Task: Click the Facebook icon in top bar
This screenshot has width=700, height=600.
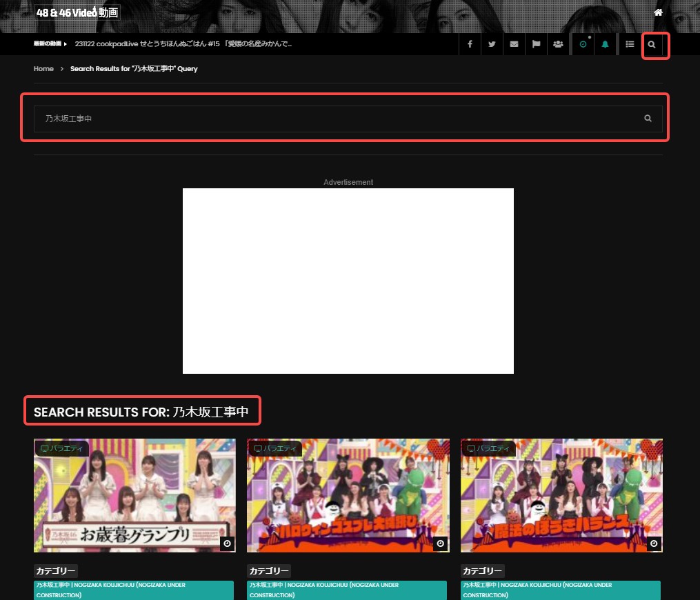Action: point(470,44)
